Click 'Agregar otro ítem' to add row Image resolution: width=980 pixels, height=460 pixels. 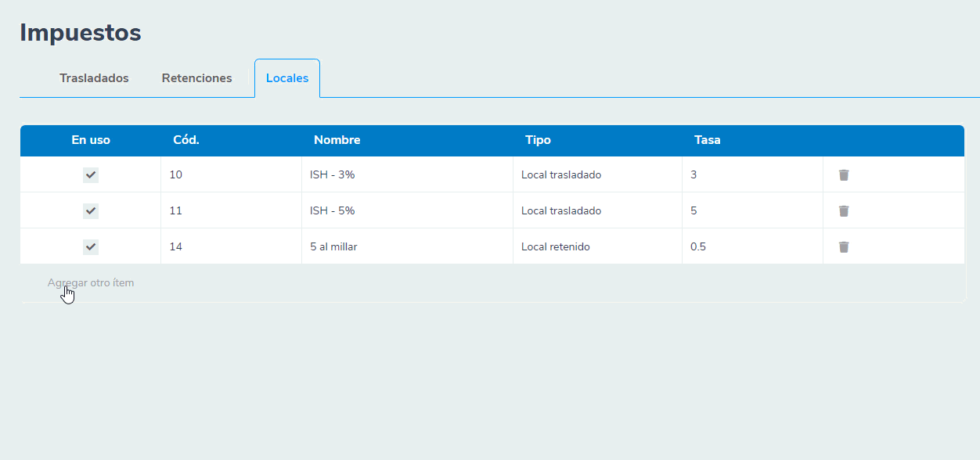tap(91, 283)
